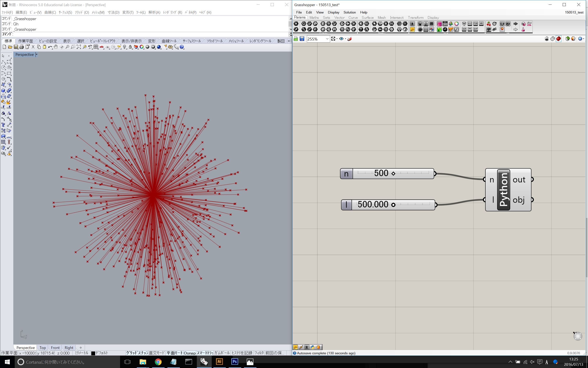
Task: Open the 255% zoom level dropdown
Action: tap(327, 39)
